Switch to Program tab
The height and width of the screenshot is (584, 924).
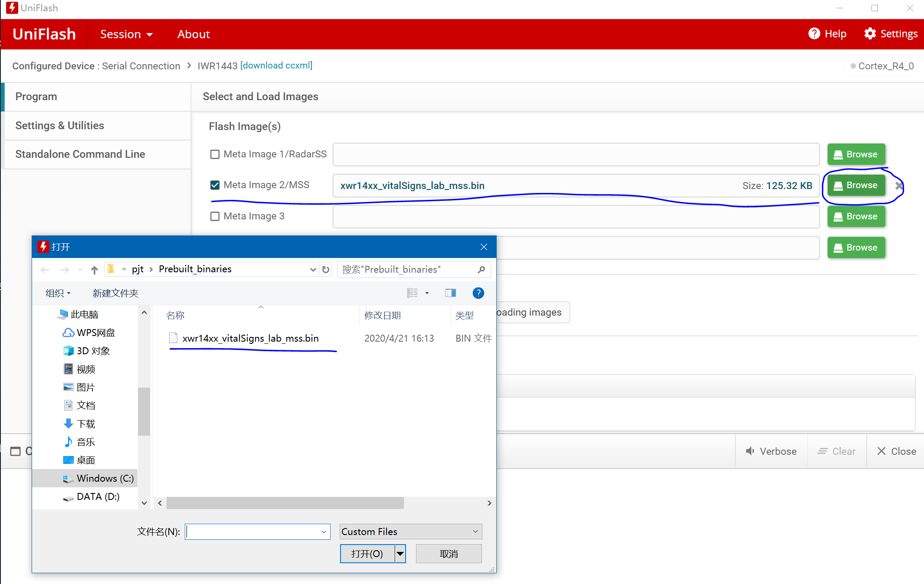pyautogui.click(x=97, y=97)
